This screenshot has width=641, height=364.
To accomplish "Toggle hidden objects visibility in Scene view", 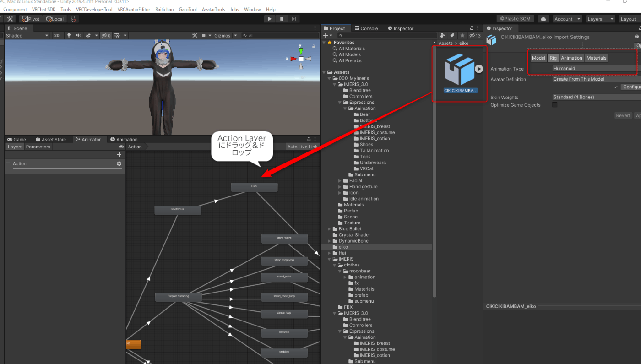I will [x=106, y=36].
